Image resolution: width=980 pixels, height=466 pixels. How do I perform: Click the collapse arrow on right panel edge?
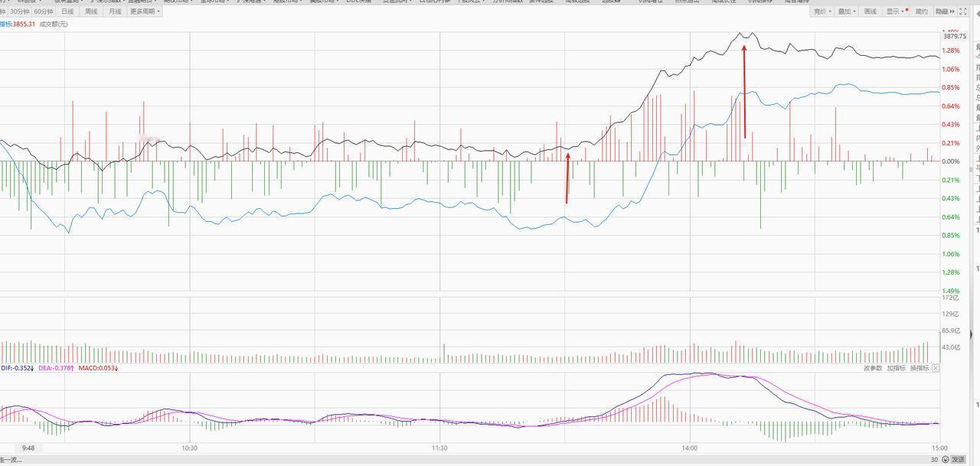coord(971,334)
